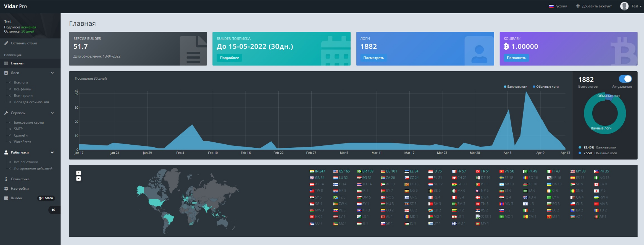The height and width of the screenshot is (245, 644).
Task: Zoom in on the world map
Action: pyautogui.click(x=78, y=173)
